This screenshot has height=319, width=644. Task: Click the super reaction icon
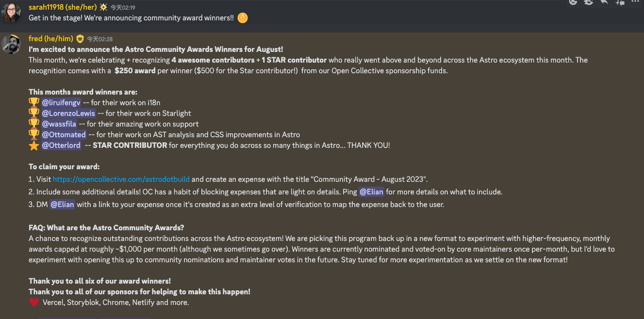click(589, 2)
